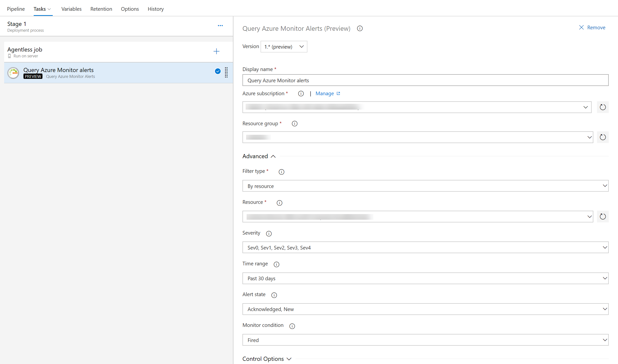
Task: Switch to the History tab
Action: (155, 8)
